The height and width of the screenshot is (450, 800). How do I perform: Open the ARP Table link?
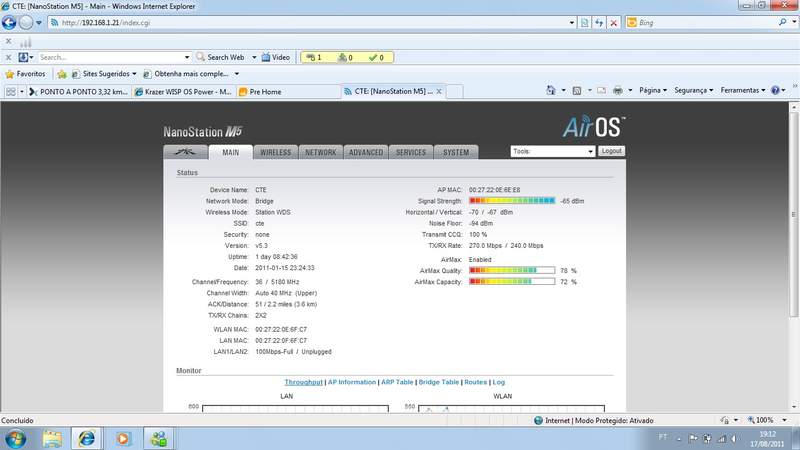pyautogui.click(x=397, y=382)
